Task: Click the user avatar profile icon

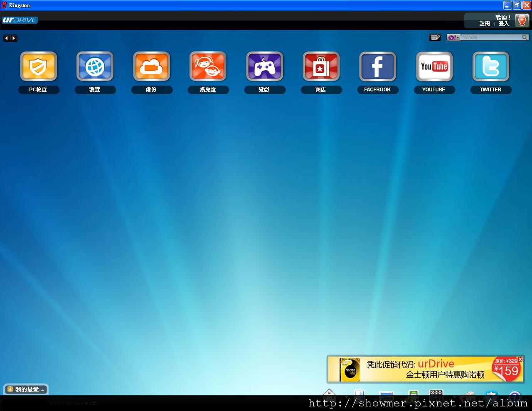Action: (522, 20)
